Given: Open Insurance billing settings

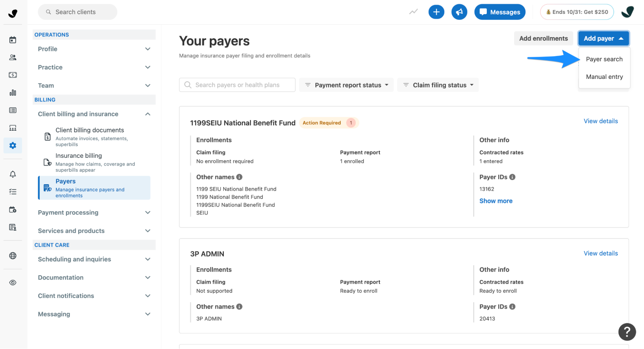Looking at the screenshot, I should click(x=94, y=163).
